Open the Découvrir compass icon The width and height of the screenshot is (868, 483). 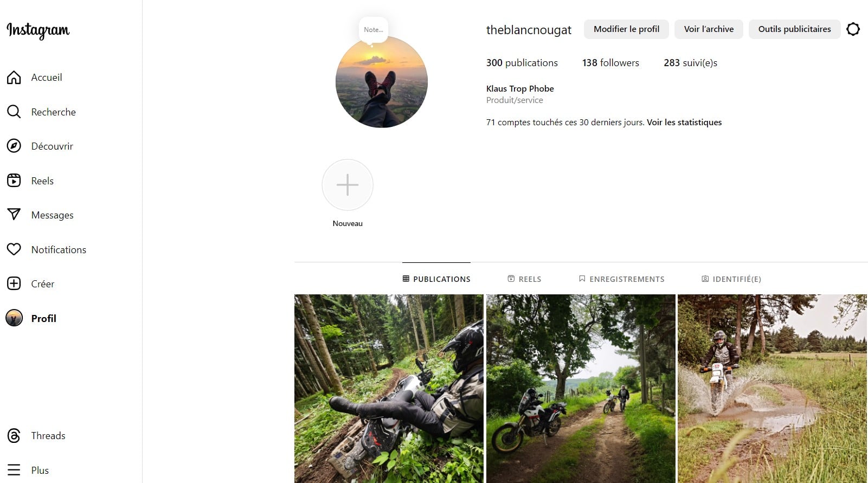tap(14, 146)
